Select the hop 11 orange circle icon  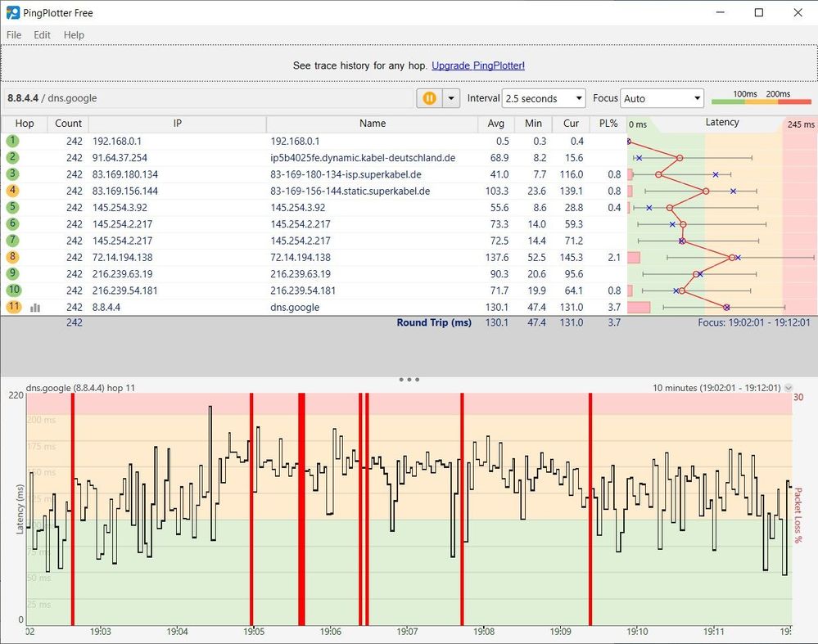(14, 307)
